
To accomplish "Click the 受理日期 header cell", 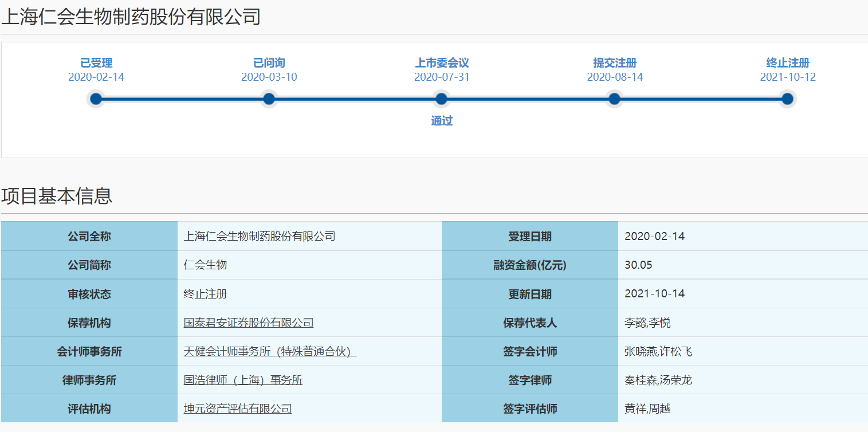I will pyautogui.click(x=530, y=236).
